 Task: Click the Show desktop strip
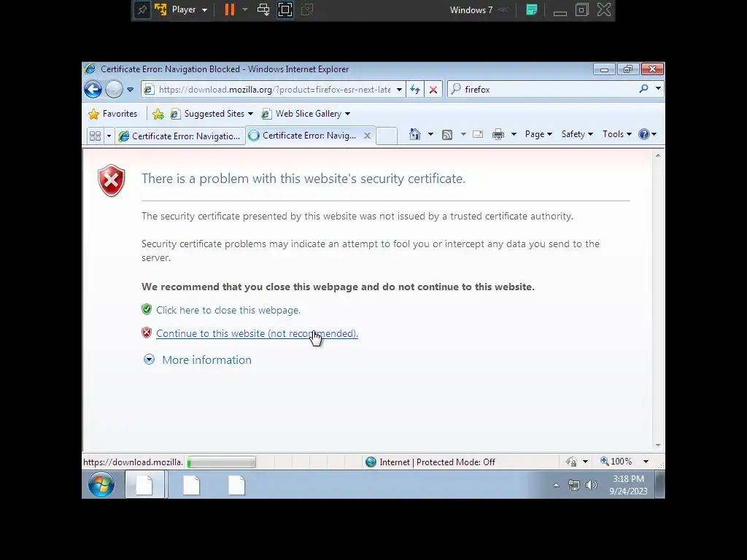click(x=659, y=485)
